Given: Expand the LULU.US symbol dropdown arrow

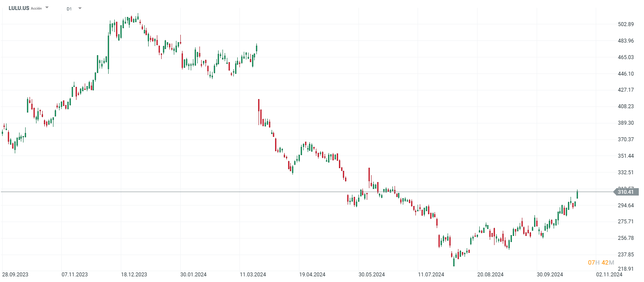Looking at the screenshot, I should point(47,8).
